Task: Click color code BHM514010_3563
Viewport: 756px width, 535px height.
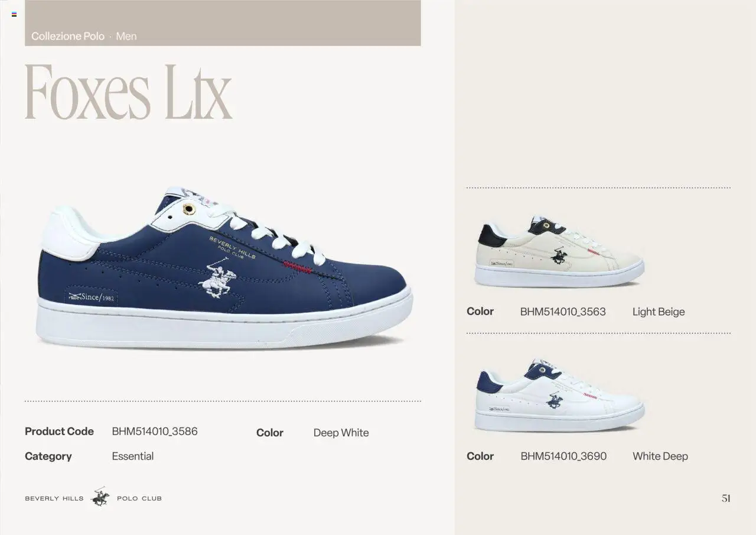Action: click(563, 312)
